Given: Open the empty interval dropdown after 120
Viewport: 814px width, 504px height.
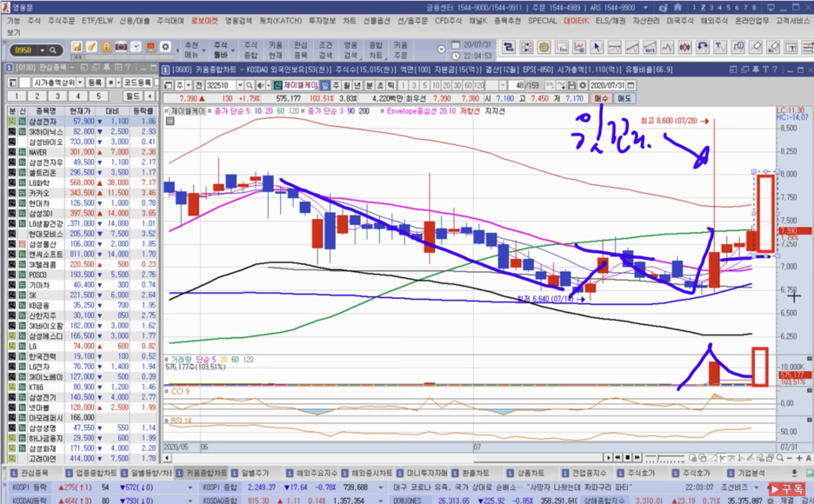Looking at the screenshot, I should [503, 85].
